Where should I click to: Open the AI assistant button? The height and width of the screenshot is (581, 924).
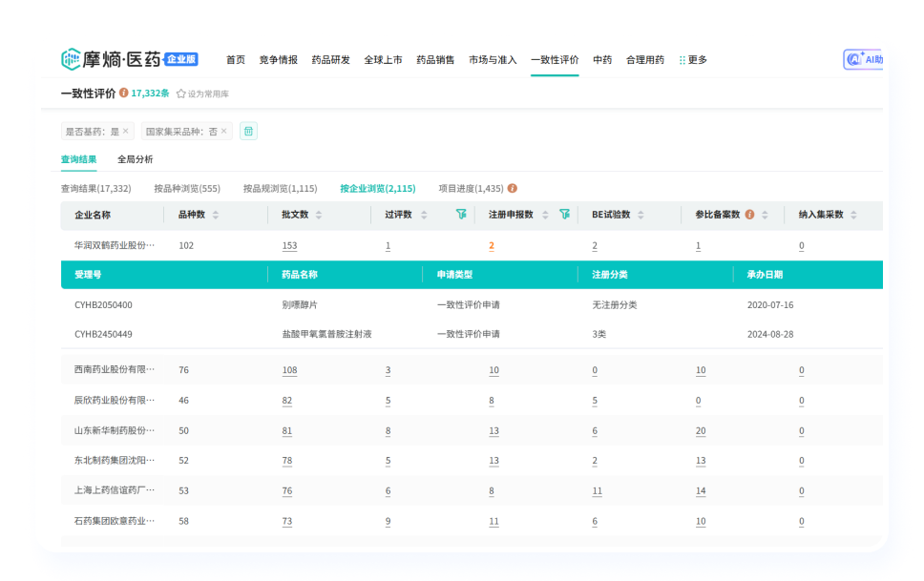point(863,59)
